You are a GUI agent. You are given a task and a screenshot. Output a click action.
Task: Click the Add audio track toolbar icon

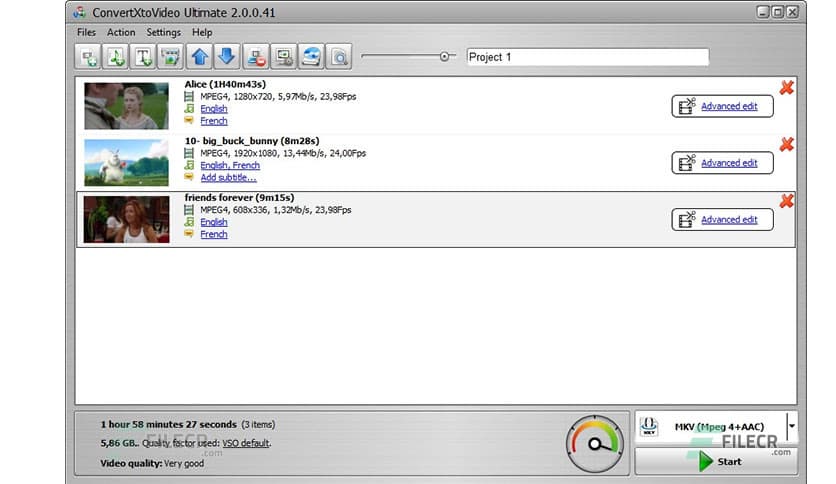coord(116,57)
